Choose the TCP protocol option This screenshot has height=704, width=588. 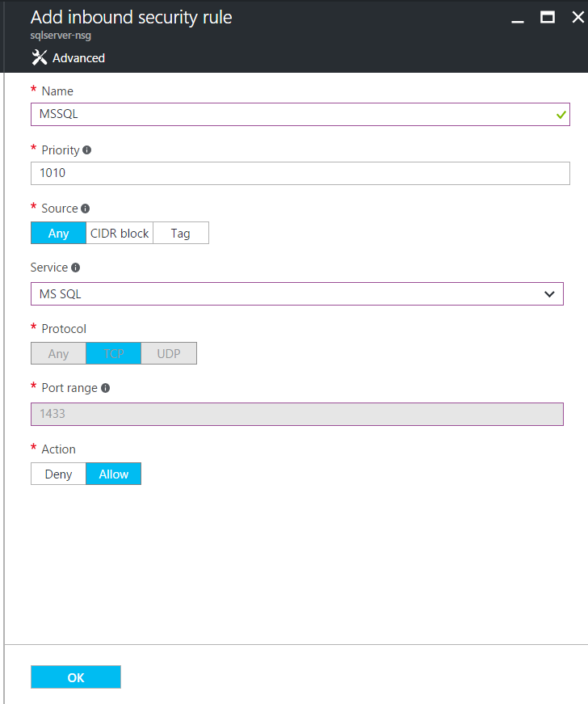point(113,353)
